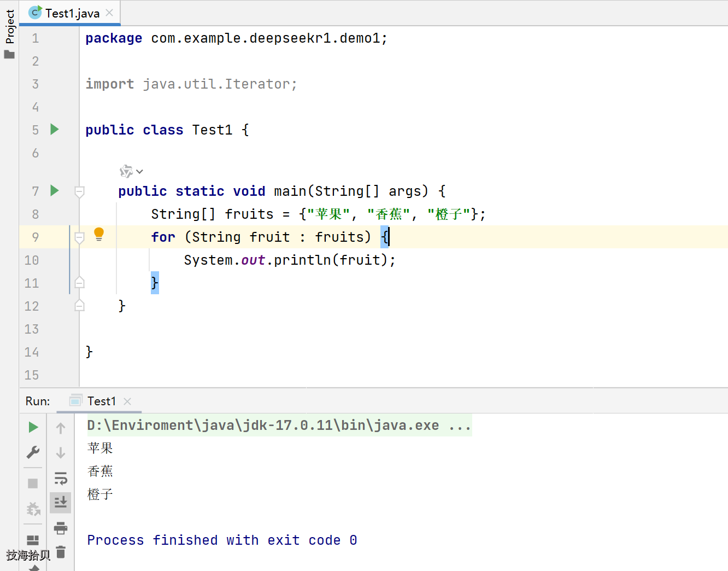Screen dimensions: 728x571
Task: Click the 苹果 output line in console
Action: (x=100, y=448)
